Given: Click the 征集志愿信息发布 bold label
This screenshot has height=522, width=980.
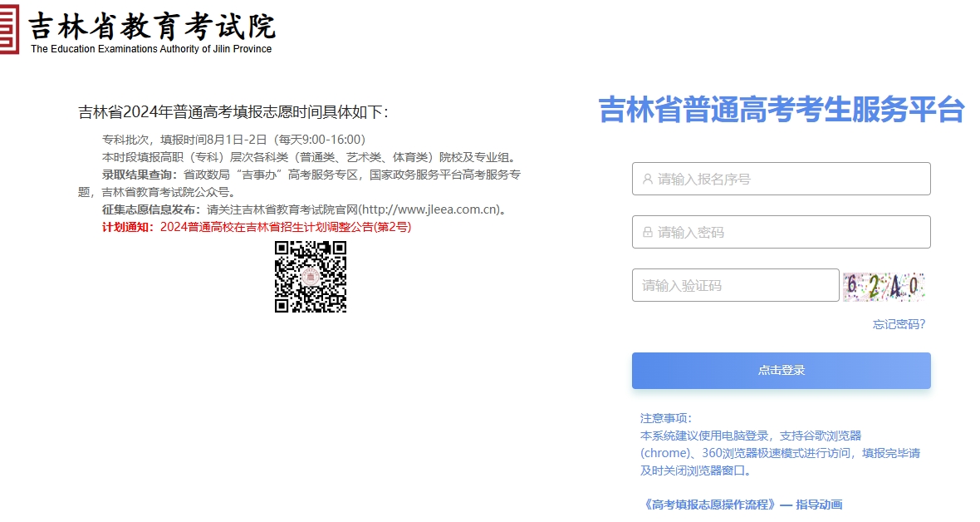Looking at the screenshot, I should tap(151, 209).
